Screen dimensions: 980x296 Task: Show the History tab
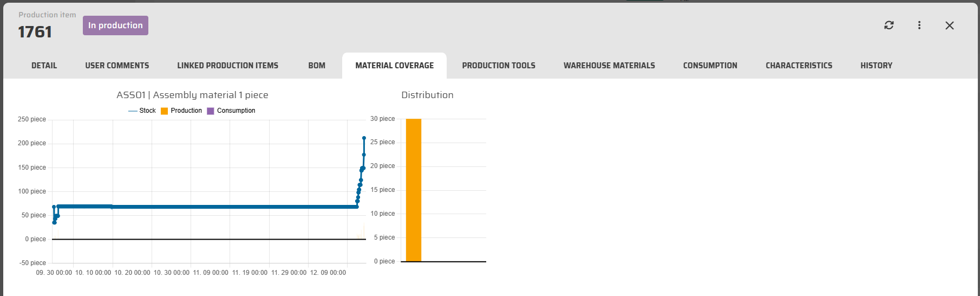point(876,66)
